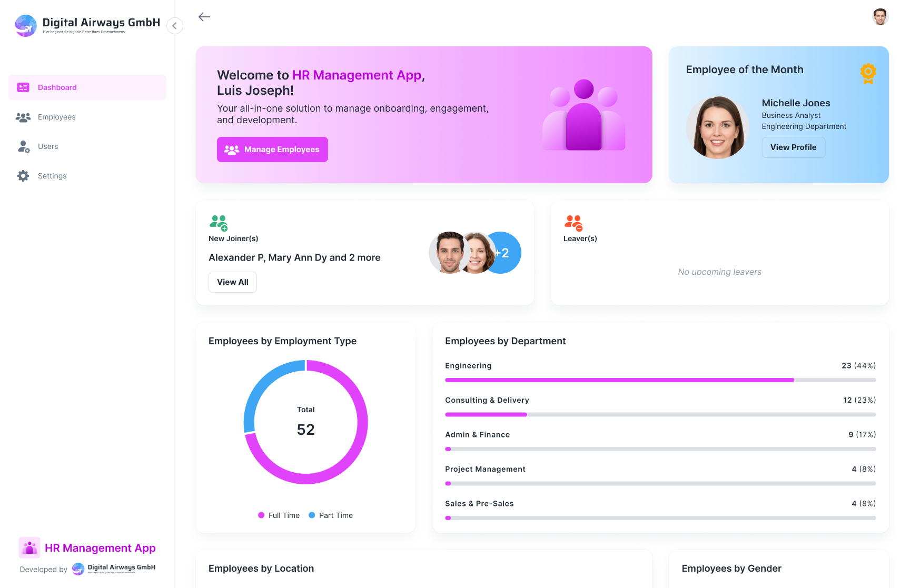Click the footer Digital Airways GmbH logo
Viewport: 910px width, 588px height.
[x=114, y=569]
